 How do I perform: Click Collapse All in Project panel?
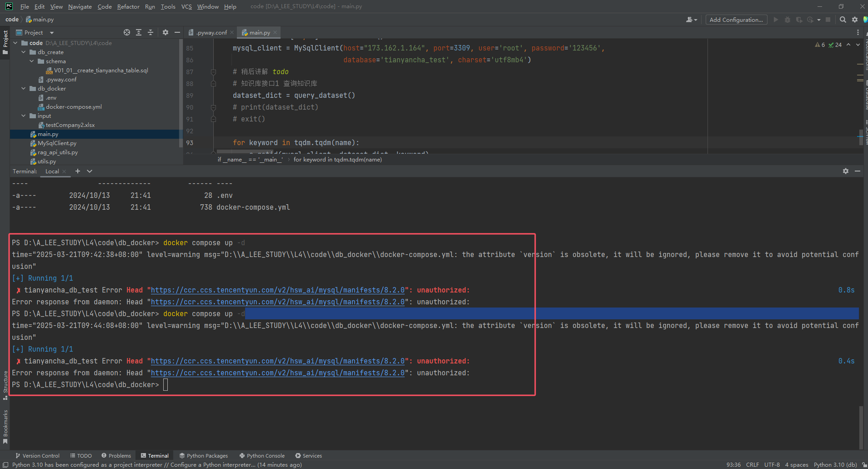coord(151,32)
